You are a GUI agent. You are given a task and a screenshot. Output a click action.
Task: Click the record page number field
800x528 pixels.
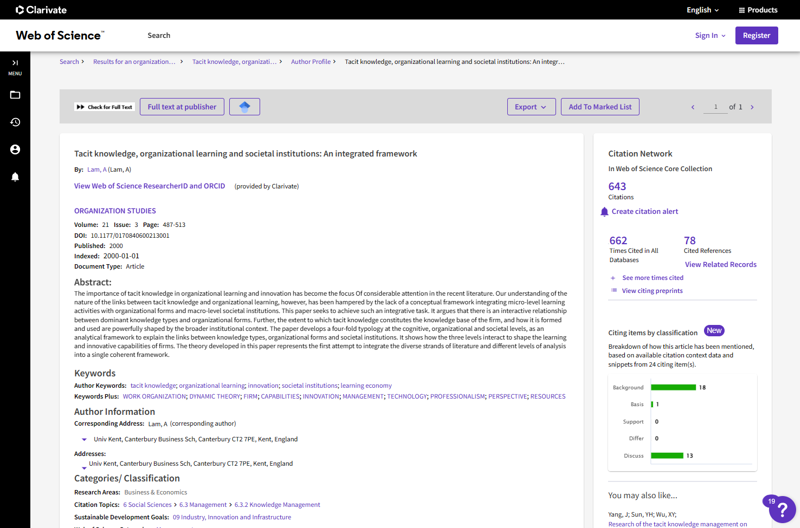715,107
